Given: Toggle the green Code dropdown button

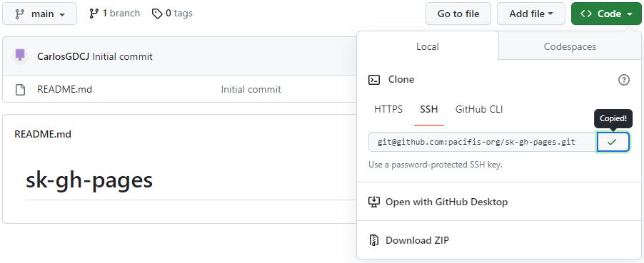Looking at the screenshot, I should [x=606, y=14].
